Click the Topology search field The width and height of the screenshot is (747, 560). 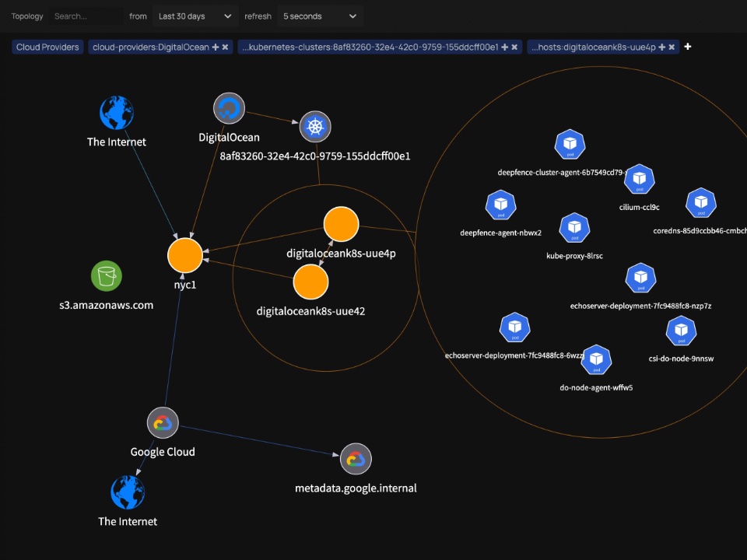coord(86,16)
